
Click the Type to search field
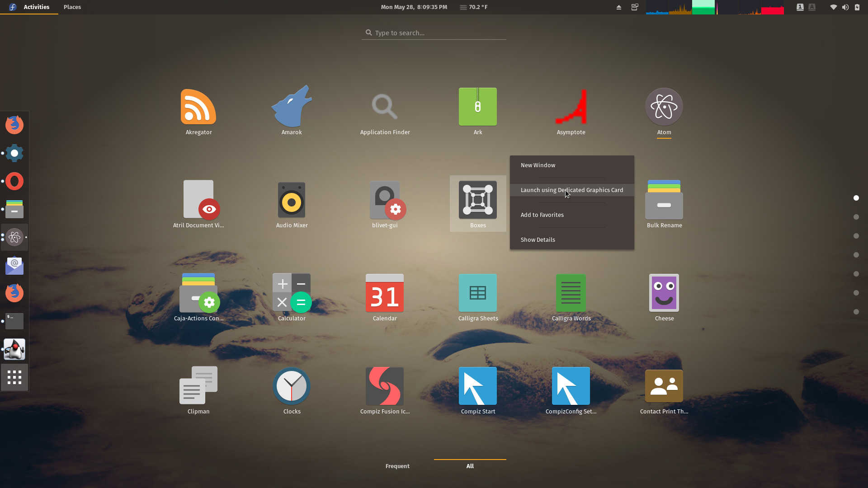434,33
